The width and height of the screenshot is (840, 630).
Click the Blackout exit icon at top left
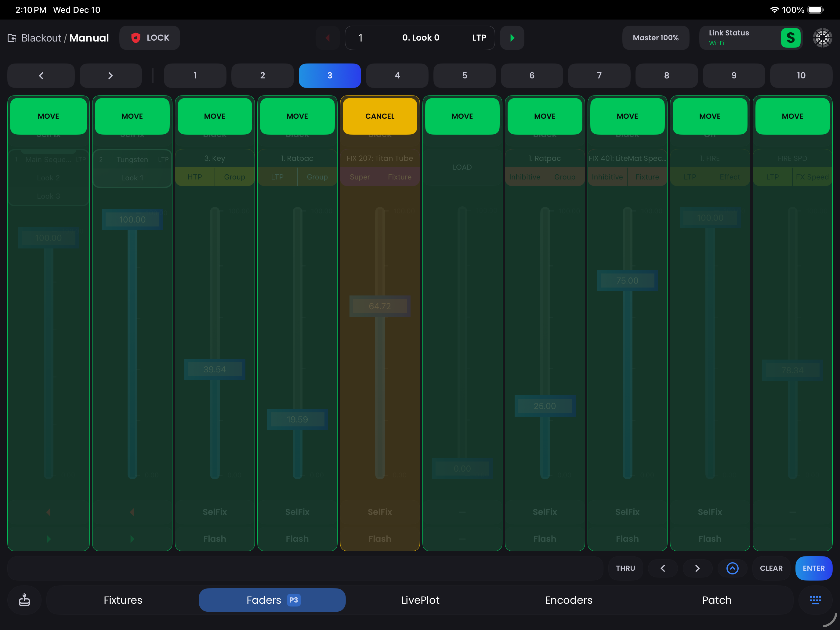[x=12, y=38]
